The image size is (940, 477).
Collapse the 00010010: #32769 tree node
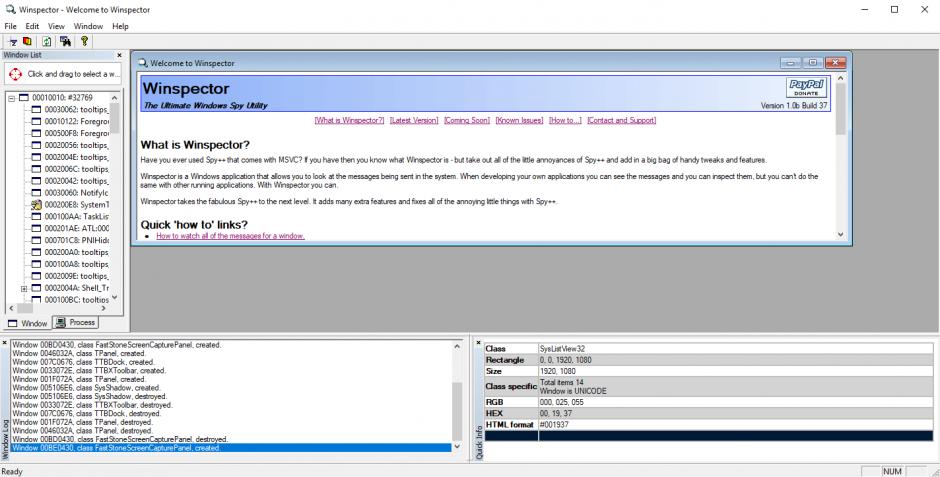(11, 98)
